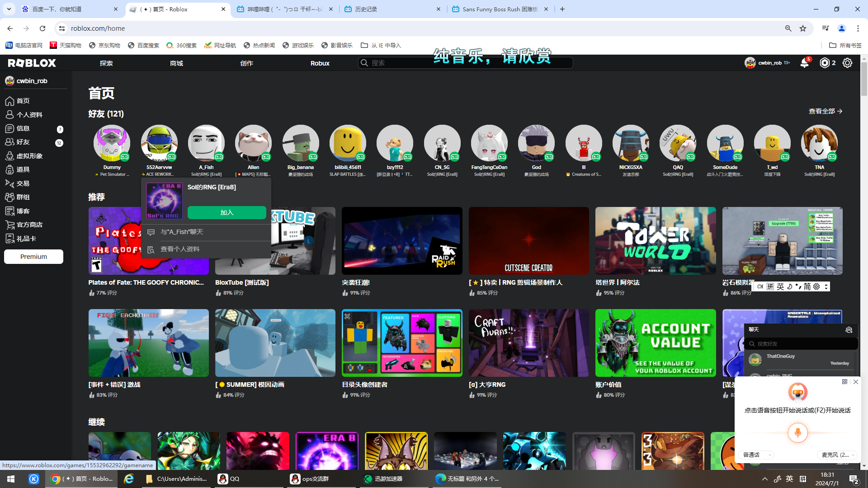
Task: Open the 账户价值 Account Value game thumbnail
Action: point(656,343)
